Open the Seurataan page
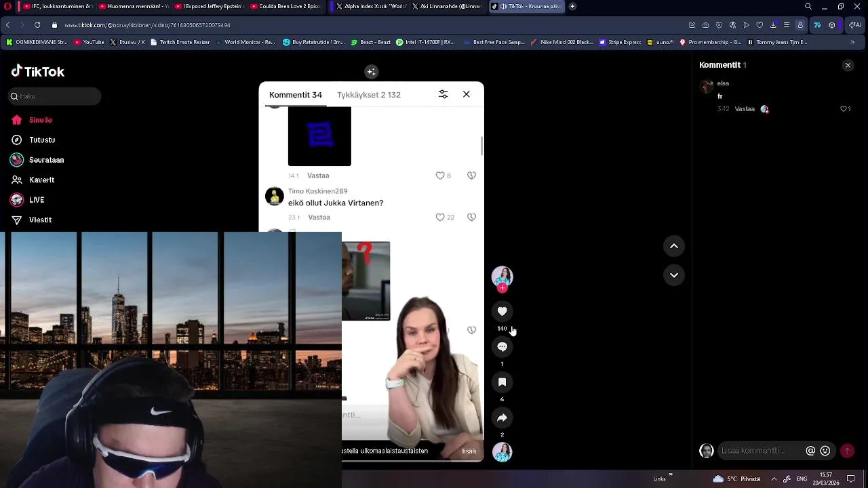Screen dimensions: 868x488 [37, 160]
